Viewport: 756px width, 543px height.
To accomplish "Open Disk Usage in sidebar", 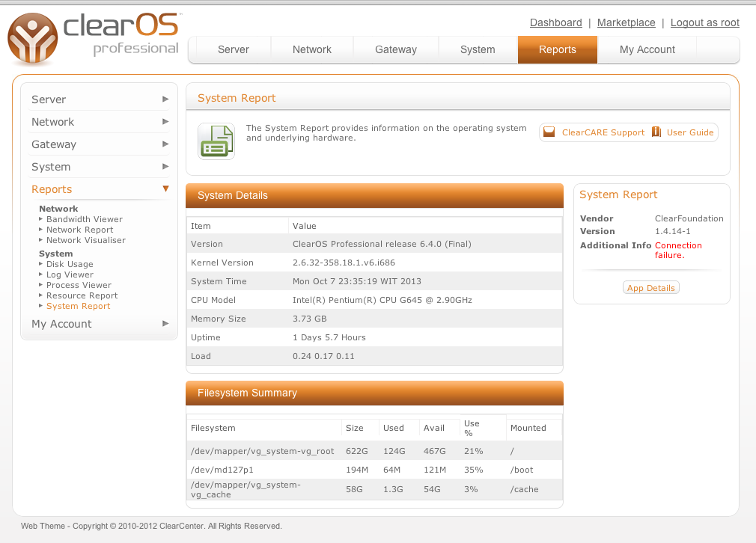I will coord(70,264).
